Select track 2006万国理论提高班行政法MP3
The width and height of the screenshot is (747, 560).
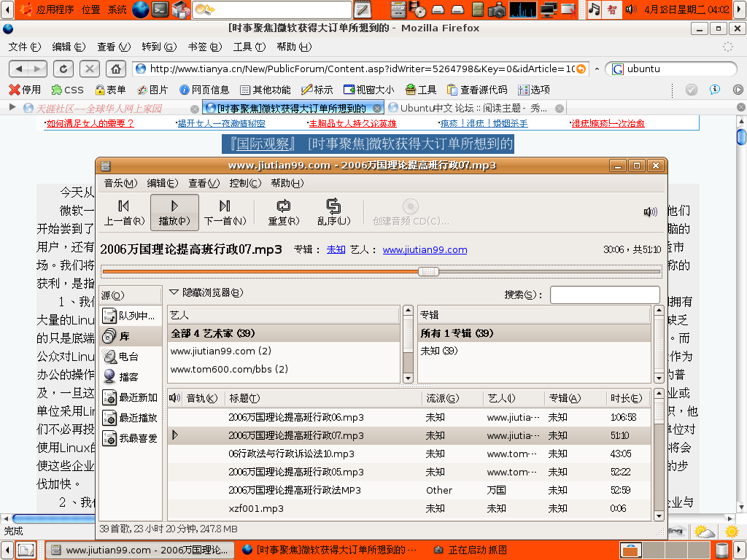pyautogui.click(x=409, y=490)
